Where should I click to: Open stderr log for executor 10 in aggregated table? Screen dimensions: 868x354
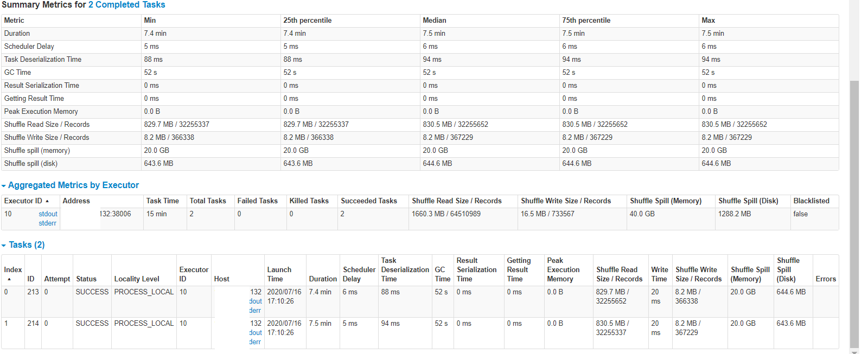pyautogui.click(x=47, y=223)
